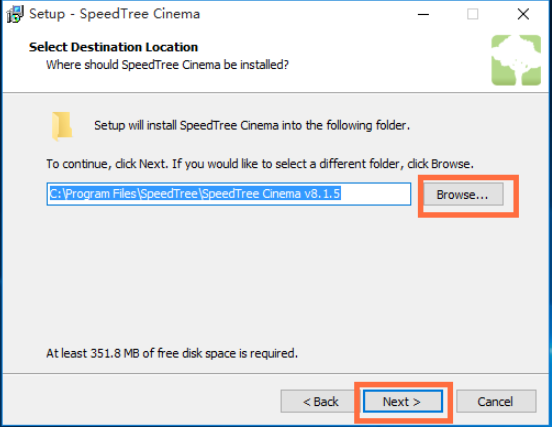552x427 pixels.
Task: Minimize the SpeedTree Cinema setup window
Action: click(423, 14)
